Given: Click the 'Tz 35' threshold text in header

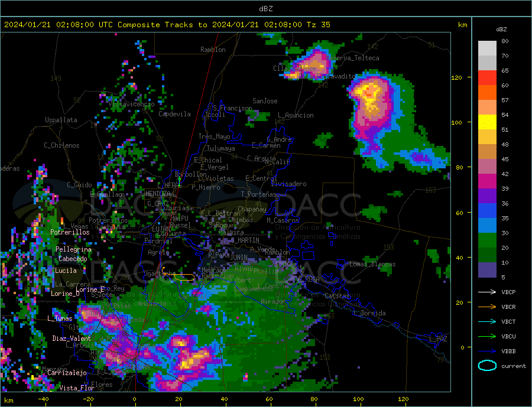Looking at the screenshot, I should point(318,25).
